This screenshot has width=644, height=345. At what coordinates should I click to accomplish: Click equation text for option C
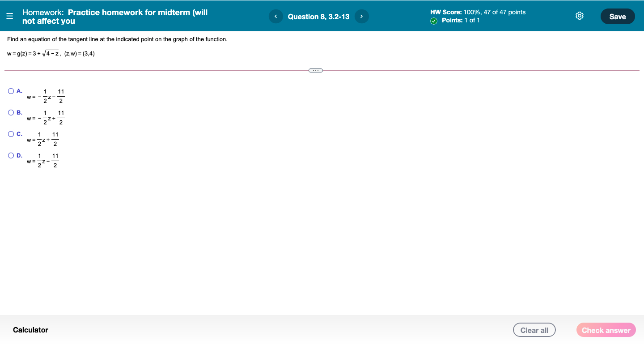(42, 139)
